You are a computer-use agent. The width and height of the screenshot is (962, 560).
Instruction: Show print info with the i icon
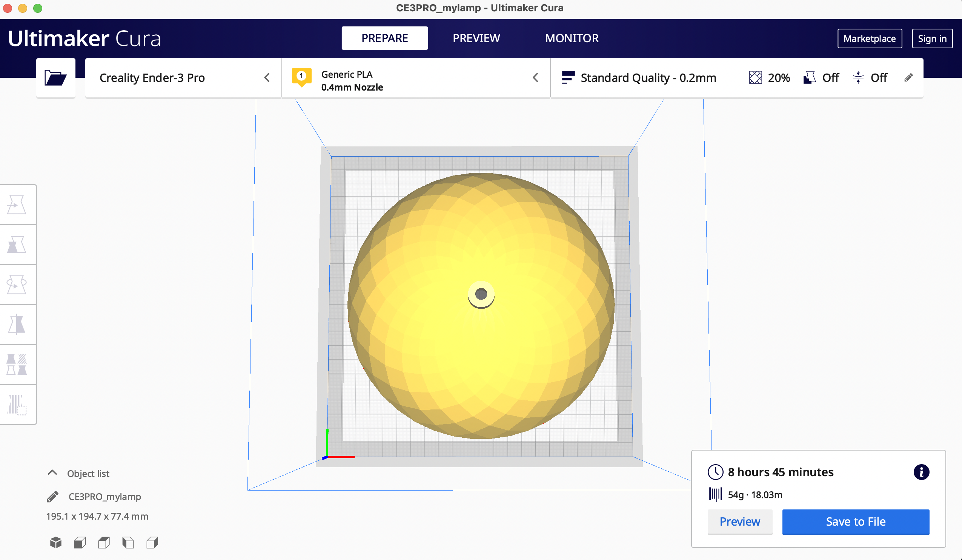pos(921,472)
